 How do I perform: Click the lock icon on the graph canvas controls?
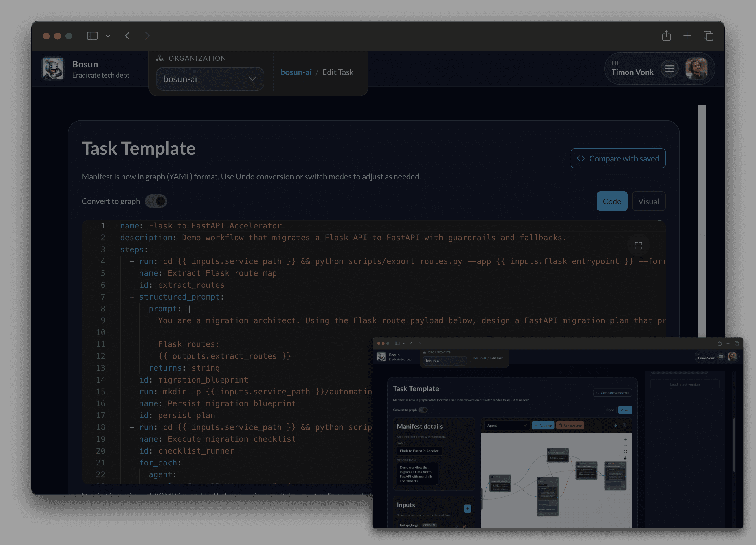coord(625,458)
